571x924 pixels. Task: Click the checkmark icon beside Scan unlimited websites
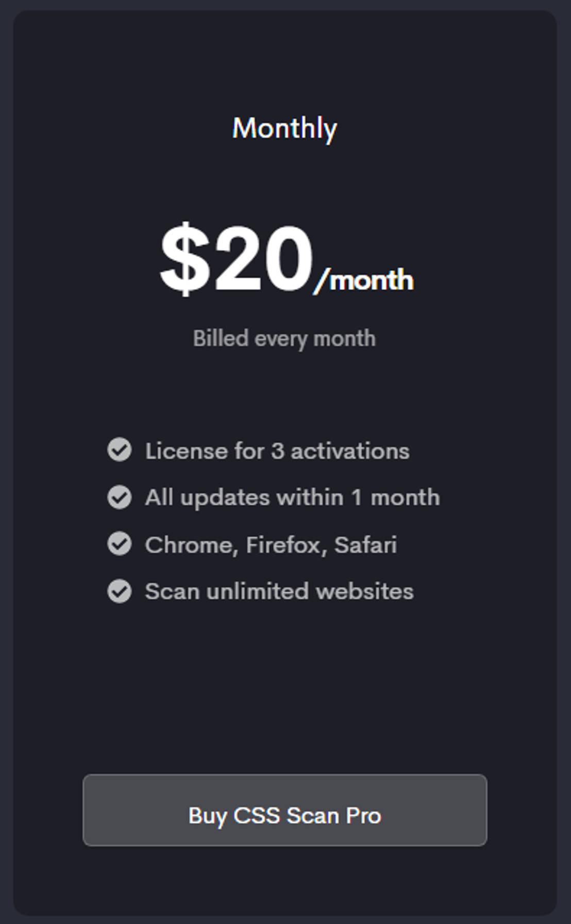120,591
